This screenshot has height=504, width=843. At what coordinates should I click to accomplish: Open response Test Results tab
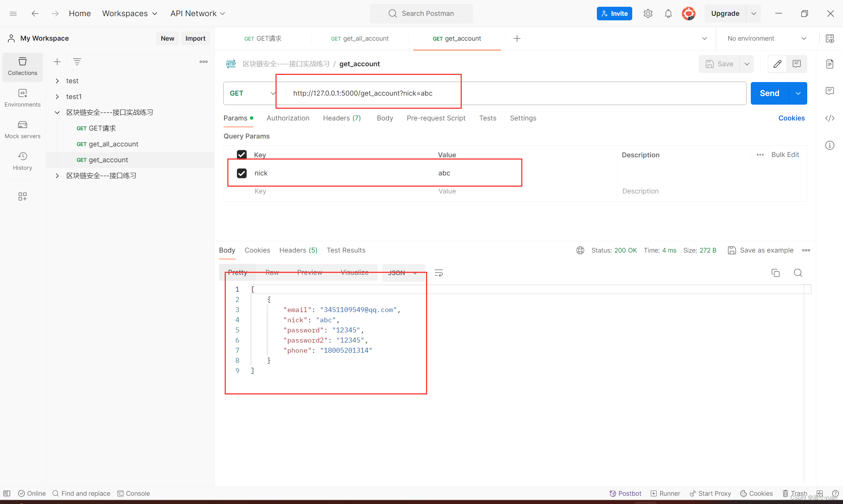[346, 250]
